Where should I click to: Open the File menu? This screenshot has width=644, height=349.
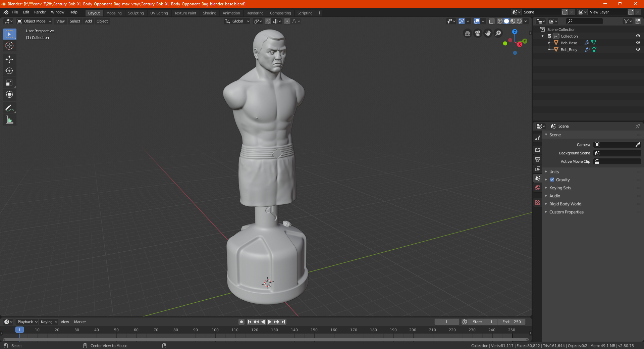[15, 12]
